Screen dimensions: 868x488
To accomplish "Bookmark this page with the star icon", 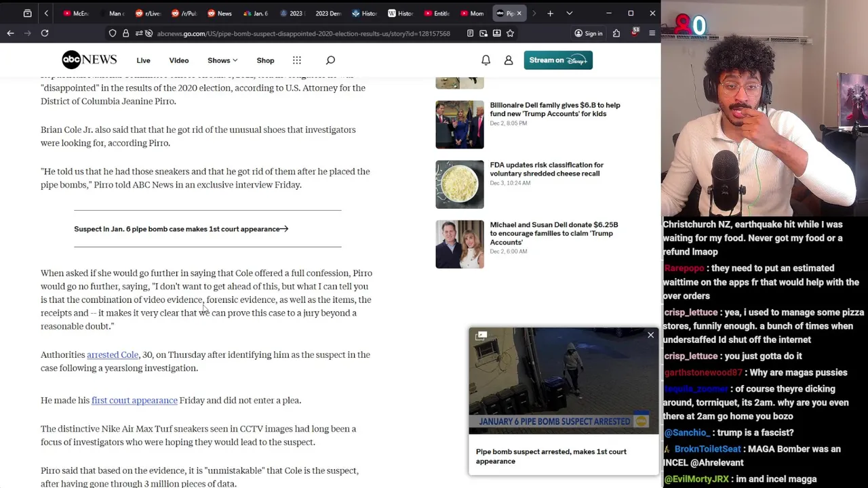I will [x=510, y=33].
